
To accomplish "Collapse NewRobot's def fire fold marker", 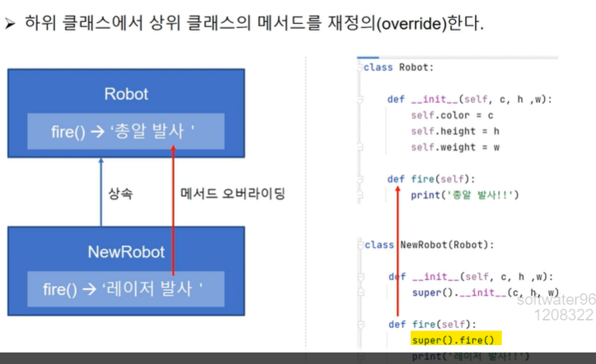I will point(361,324).
